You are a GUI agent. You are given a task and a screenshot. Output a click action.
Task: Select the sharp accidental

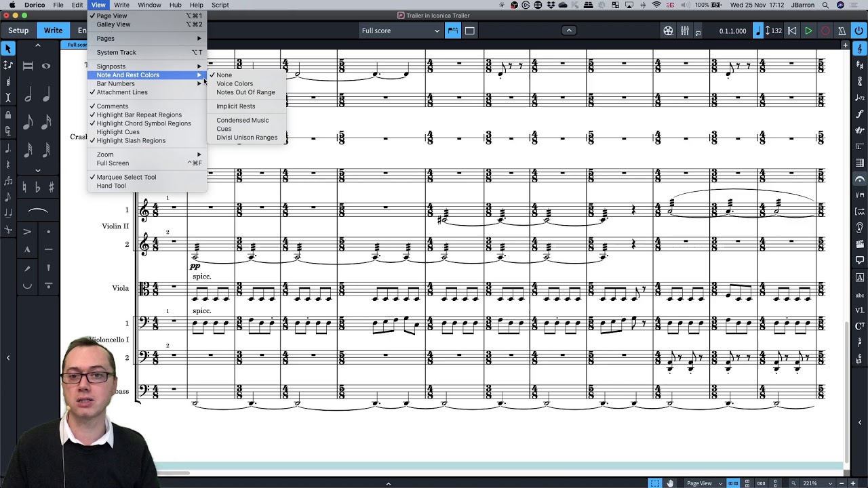coord(52,187)
